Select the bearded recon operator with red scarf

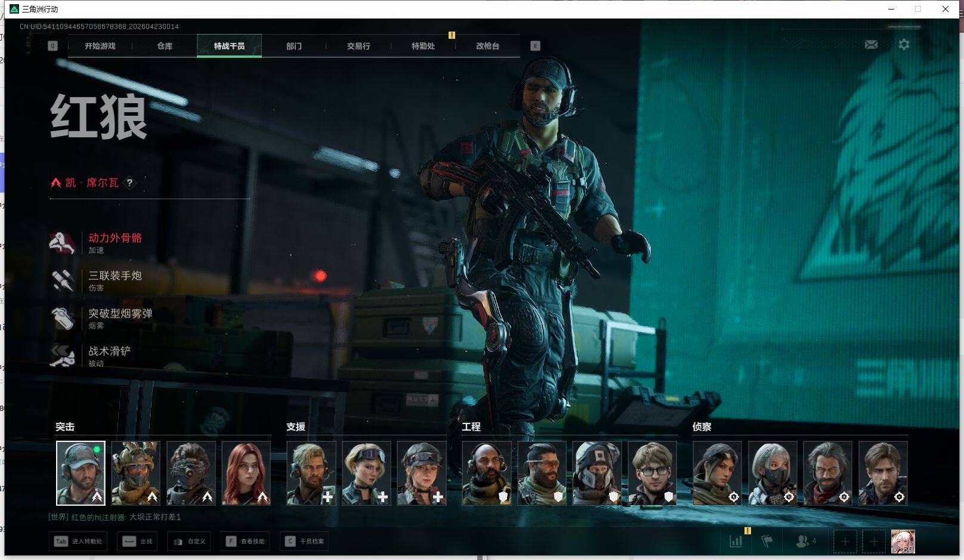tap(828, 473)
